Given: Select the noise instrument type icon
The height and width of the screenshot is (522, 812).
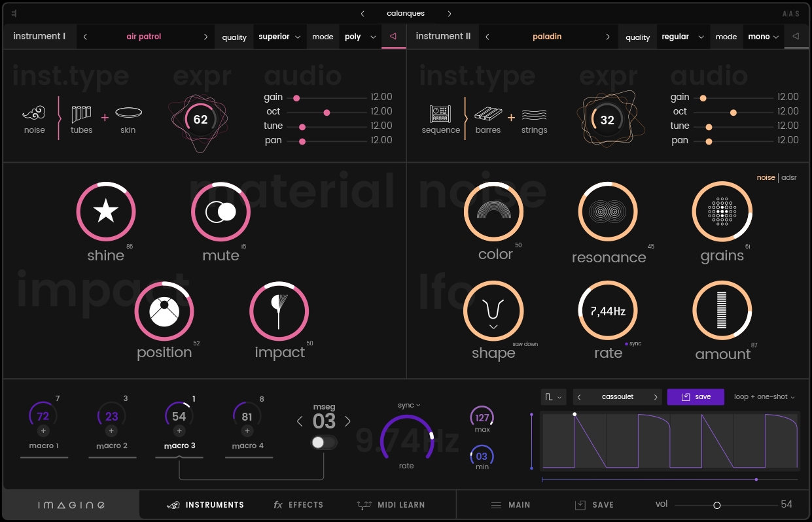Looking at the screenshot, I should click(x=34, y=114).
